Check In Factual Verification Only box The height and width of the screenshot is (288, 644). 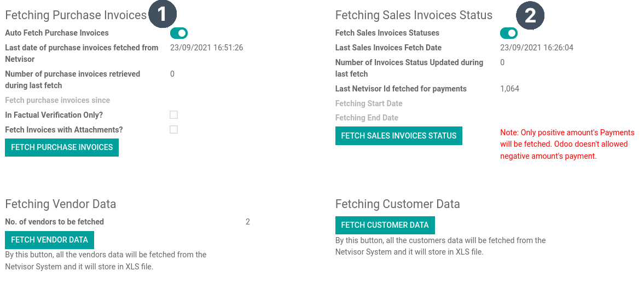click(174, 114)
